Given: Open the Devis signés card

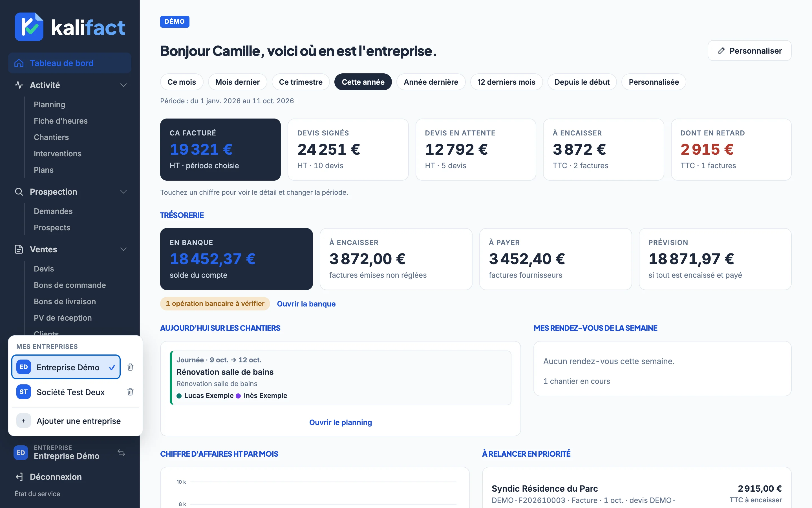Looking at the screenshot, I should 348,150.
